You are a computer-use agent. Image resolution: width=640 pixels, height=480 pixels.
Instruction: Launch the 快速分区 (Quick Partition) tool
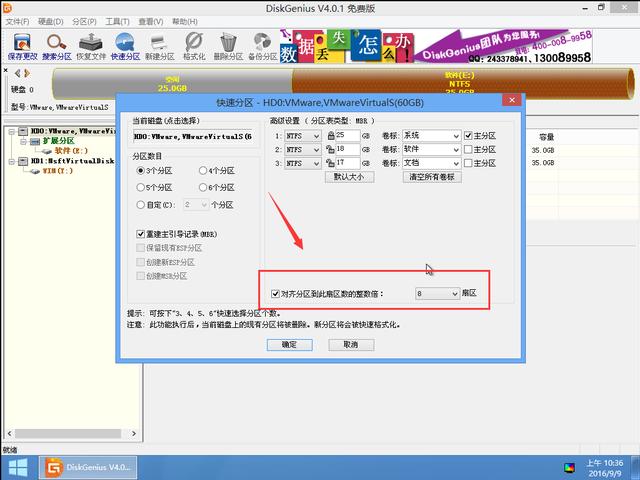pos(126,45)
